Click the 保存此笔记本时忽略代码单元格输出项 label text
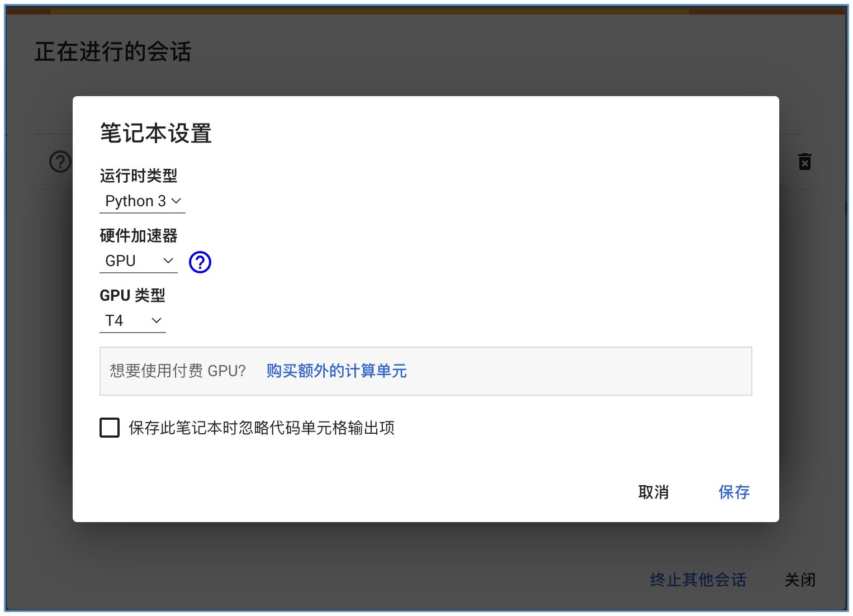Image resolution: width=853 pixels, height=616 pixels. click(262, 428)
